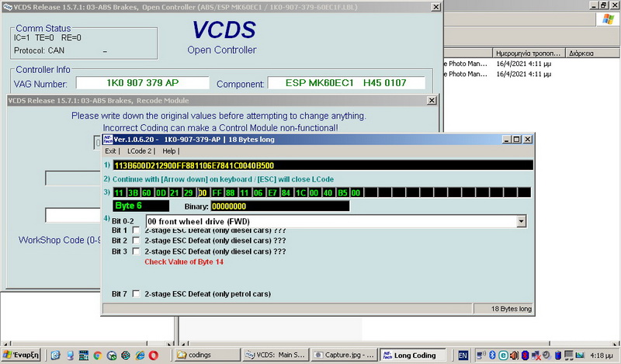Select byte cell 1C

click(300, 193)
